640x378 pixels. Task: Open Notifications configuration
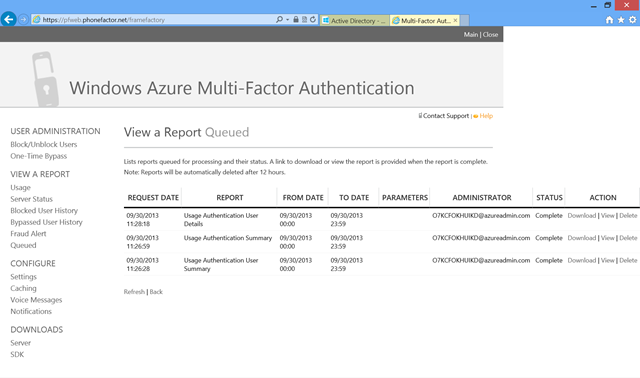pos(31,311)
